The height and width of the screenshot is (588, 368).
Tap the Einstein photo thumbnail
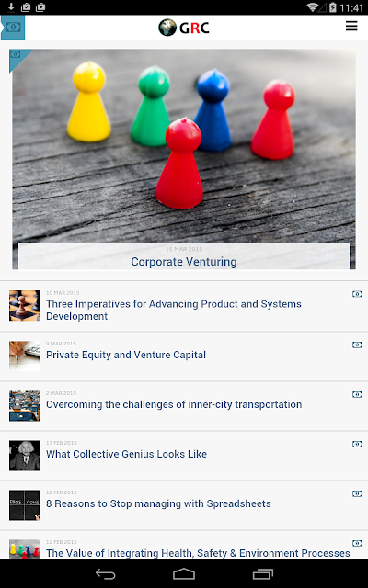click(25, 456)
